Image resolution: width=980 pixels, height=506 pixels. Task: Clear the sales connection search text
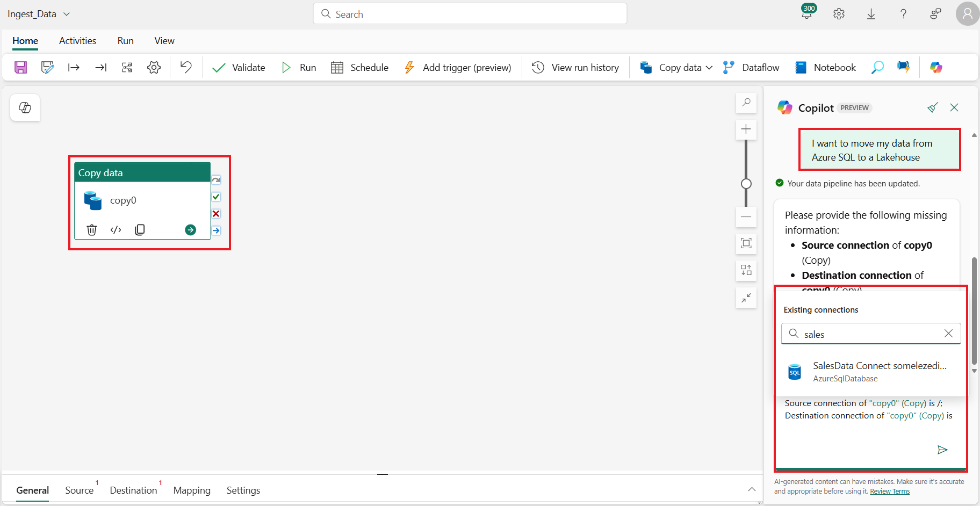click(x=948, y=334)
